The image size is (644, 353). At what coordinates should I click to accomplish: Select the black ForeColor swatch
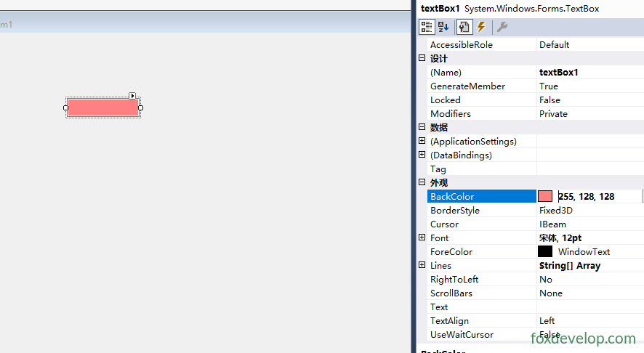tap(545, 251)
